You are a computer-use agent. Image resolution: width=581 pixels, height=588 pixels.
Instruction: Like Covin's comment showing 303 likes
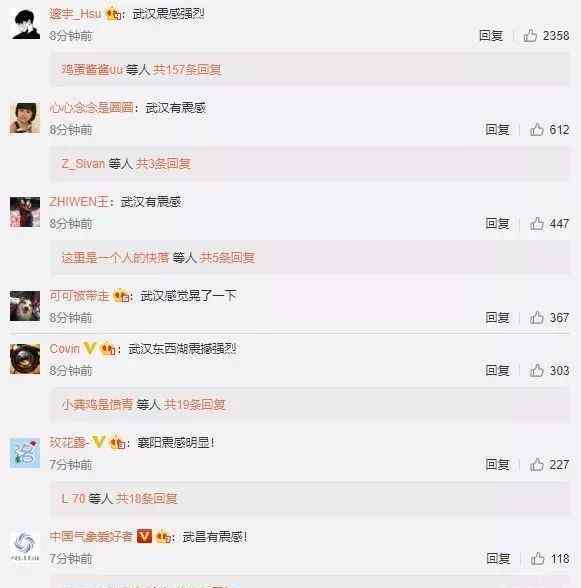pyautogui.click(x=536, y=370)
